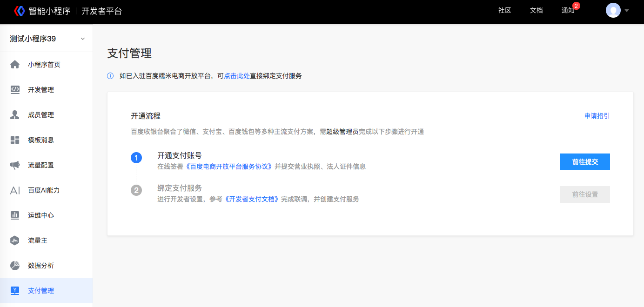Screen dimensions: 644x307
Task: Click the 智能小程序 logo icon
Action: 19,10
